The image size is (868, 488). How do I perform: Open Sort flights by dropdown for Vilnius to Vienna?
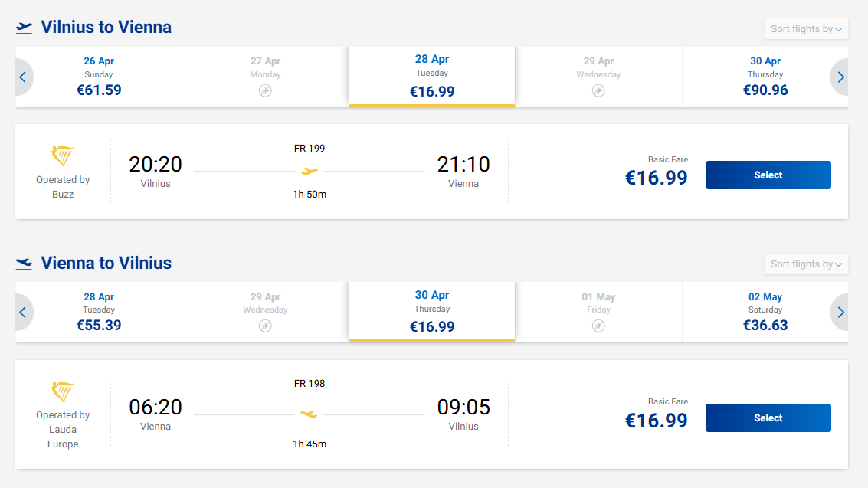pos(806,29)
